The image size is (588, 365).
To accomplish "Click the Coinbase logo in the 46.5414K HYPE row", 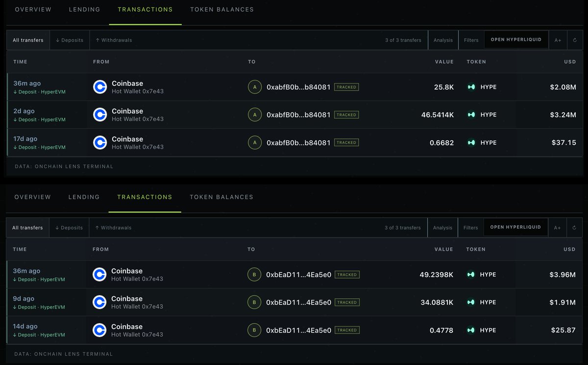I will click(100, 115).
